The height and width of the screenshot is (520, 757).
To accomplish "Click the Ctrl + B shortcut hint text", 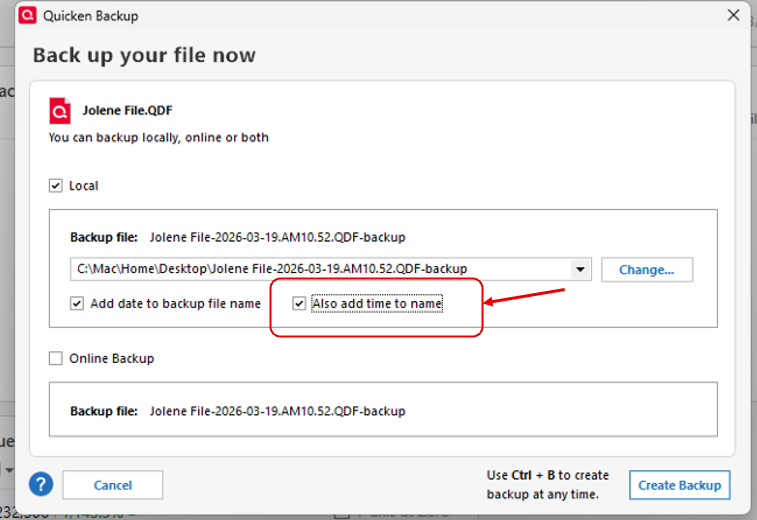I will (547, 485).
